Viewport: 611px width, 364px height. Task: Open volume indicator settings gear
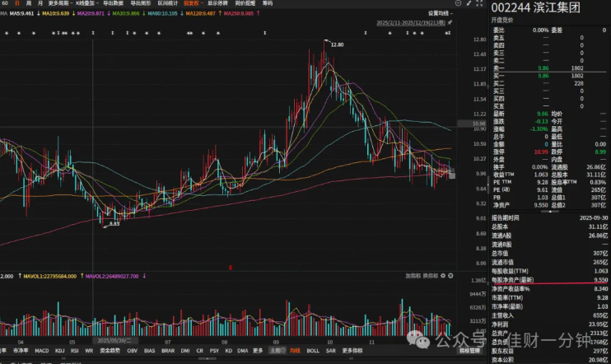click(443, 276)
